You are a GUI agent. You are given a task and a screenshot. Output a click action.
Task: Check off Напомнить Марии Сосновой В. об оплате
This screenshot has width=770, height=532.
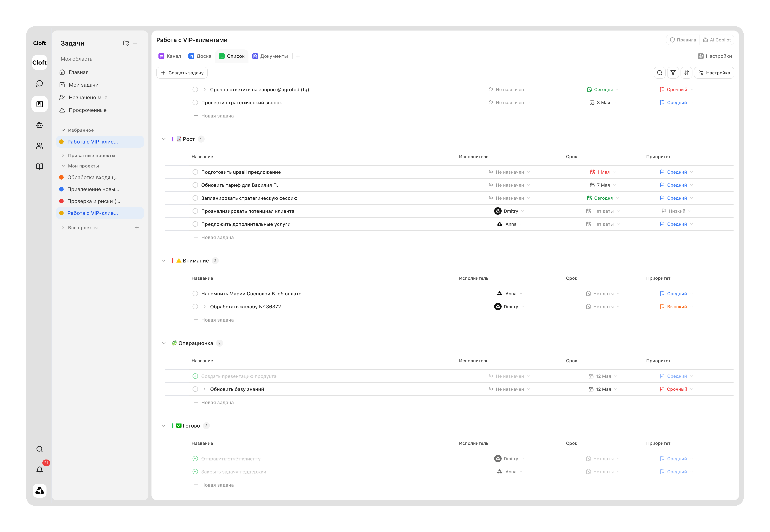coord(195,293)
